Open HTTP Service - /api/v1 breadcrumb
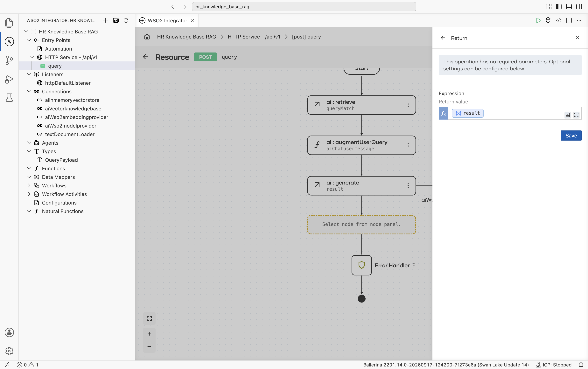The width and height of the screenshot is (588, 369). tap(254, 37)
